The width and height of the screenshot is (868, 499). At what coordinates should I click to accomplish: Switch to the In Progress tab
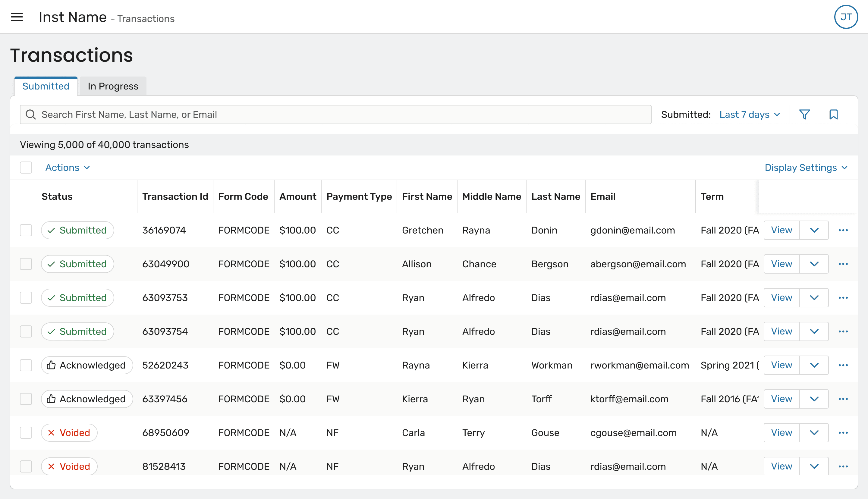pyautogui.click(x=113, y=86)
